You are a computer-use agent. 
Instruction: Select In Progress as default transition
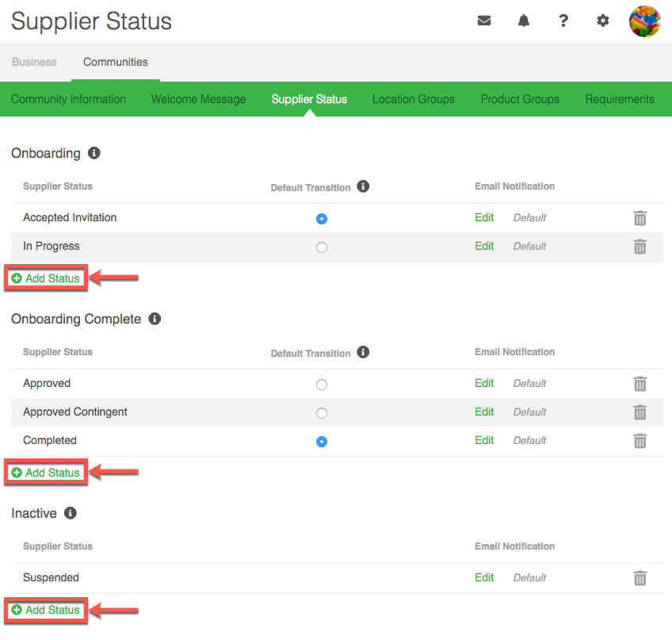point(321,247)
